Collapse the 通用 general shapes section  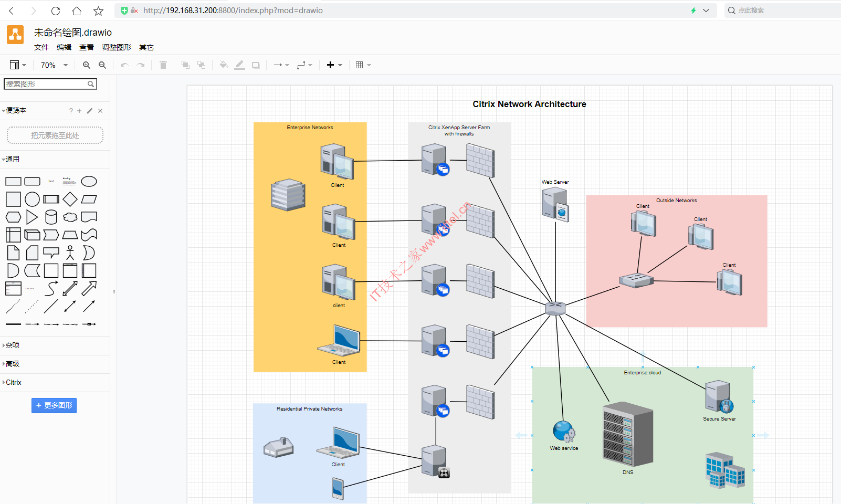click(x=12, y=159)
